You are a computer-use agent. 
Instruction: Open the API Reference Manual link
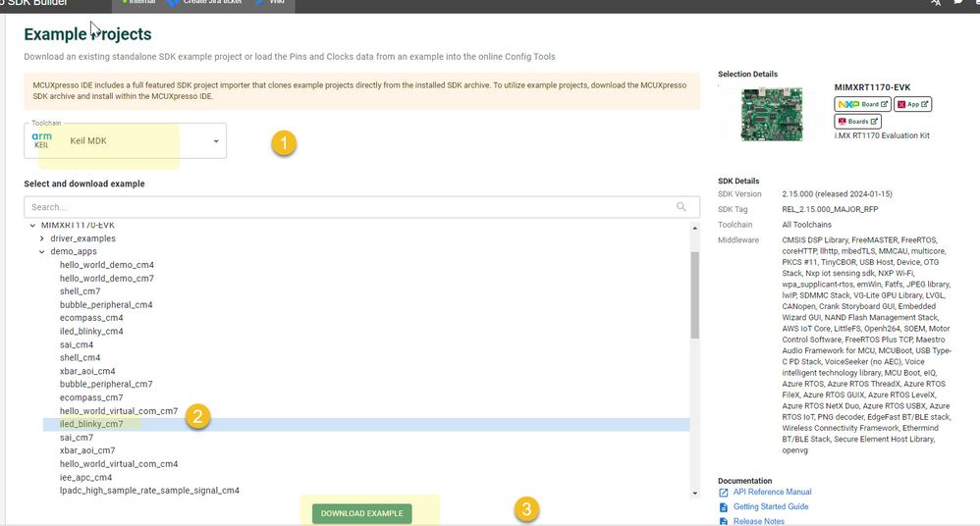point(772,493)
